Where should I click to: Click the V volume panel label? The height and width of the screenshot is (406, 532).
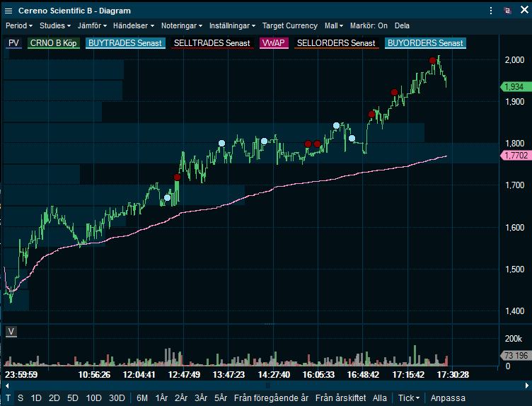[x=11, y=332]
